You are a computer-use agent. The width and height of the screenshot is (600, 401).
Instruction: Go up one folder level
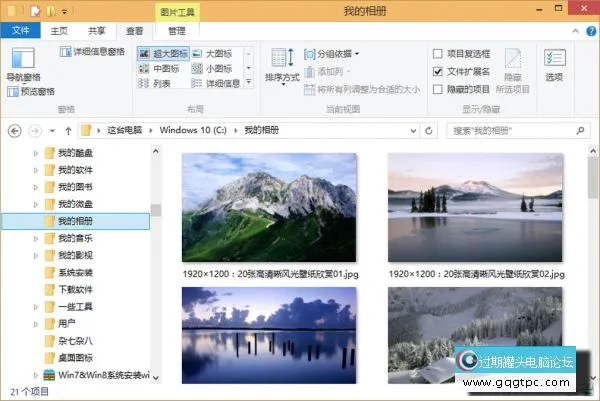pos(68,131)
